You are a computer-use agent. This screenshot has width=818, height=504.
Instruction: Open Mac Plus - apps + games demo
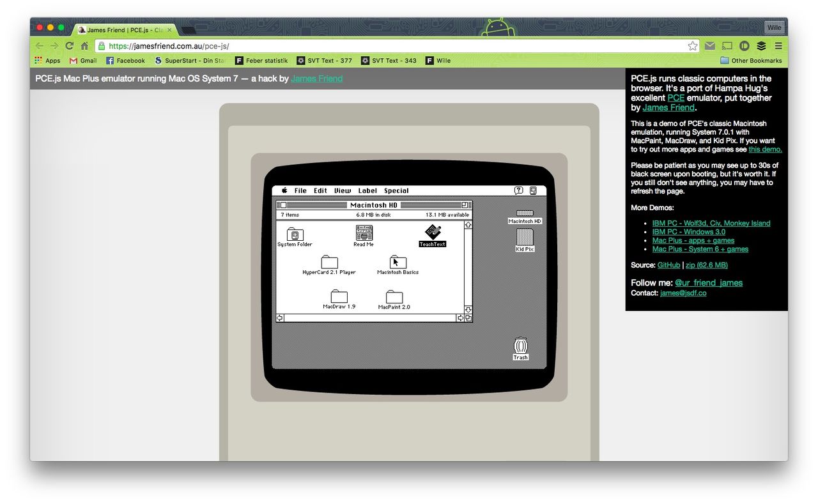coord(693,240)
